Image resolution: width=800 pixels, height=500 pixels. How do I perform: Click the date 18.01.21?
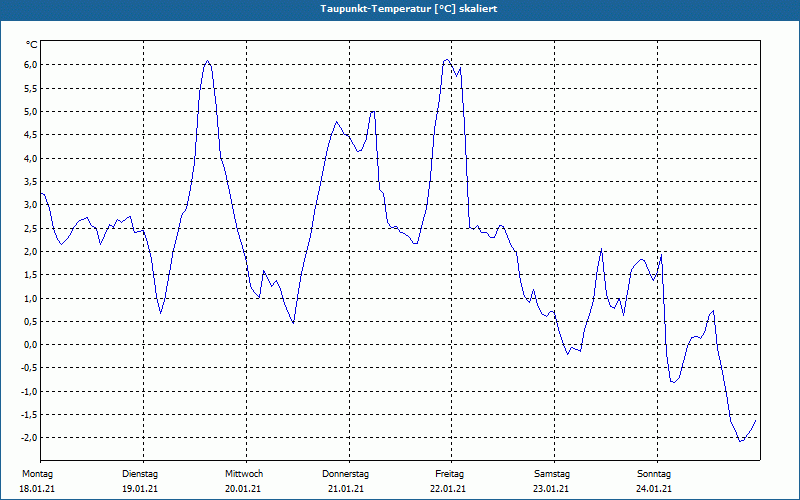[x=37, y=489]
